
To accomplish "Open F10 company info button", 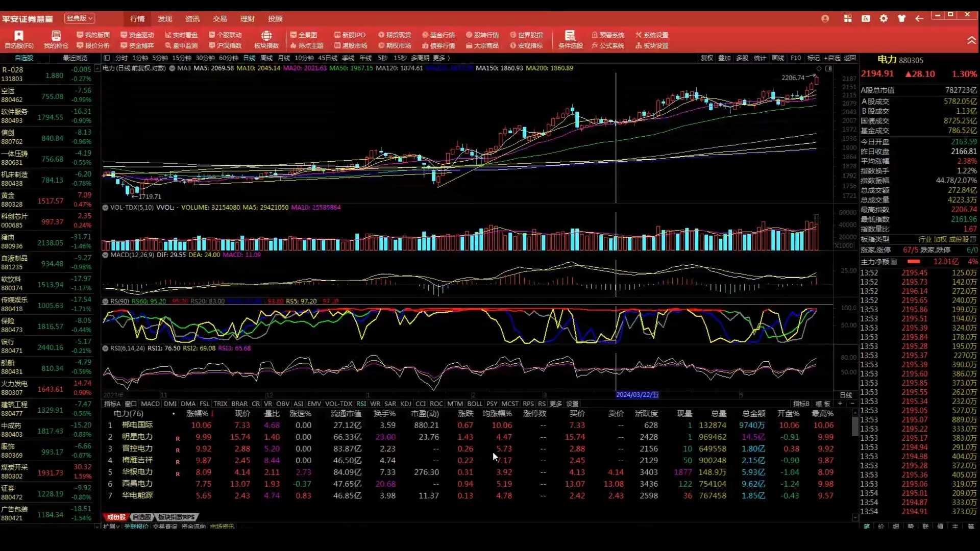I will pos(796,58).
